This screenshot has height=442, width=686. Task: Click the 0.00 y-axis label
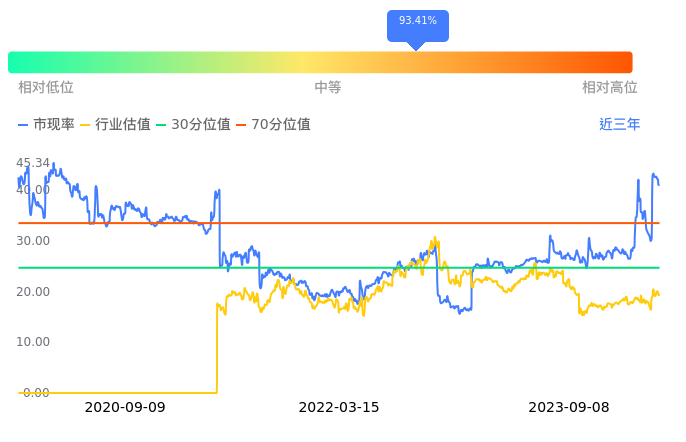[x=36, y=393]
